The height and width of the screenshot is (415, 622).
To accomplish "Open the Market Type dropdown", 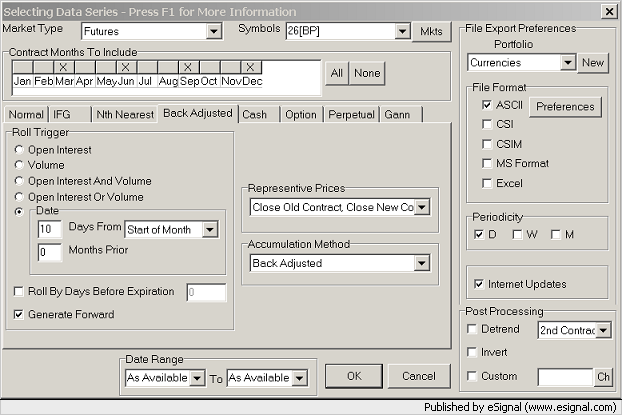I will (x=213, y=32).
